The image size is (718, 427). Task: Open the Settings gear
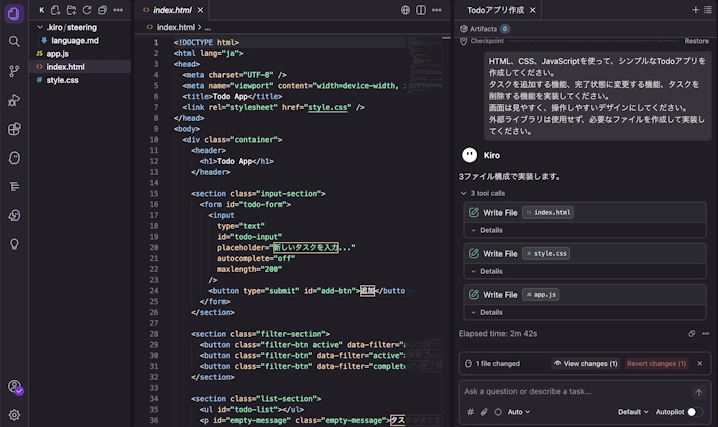click(x=14, y=415)
